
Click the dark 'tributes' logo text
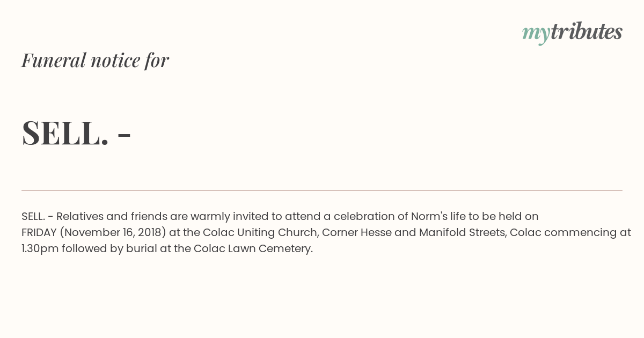586,32
